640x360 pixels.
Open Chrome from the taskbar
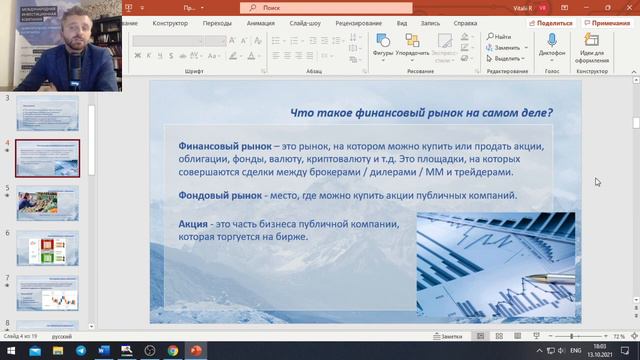click(x=173, y=351)
